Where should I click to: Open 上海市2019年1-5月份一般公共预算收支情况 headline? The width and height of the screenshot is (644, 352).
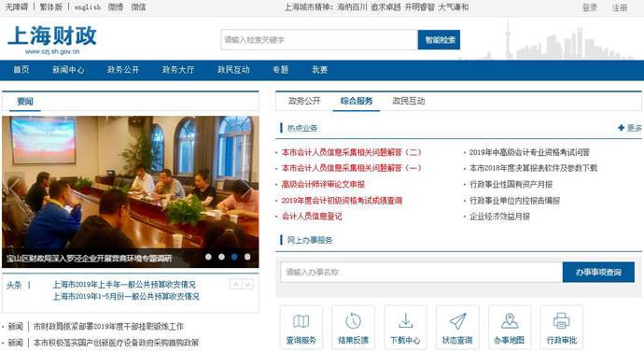point(126,296)
